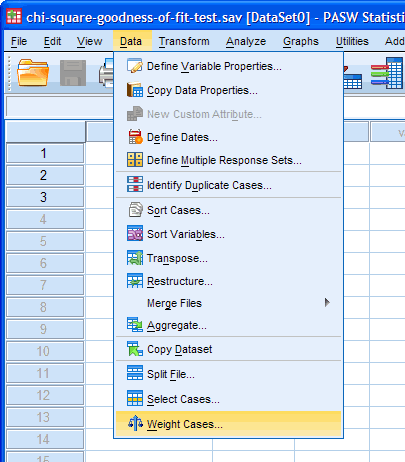405x462 pixels.
Task: Select the highlighted Weight Cases... entry
Action: (x=228, y=424)
